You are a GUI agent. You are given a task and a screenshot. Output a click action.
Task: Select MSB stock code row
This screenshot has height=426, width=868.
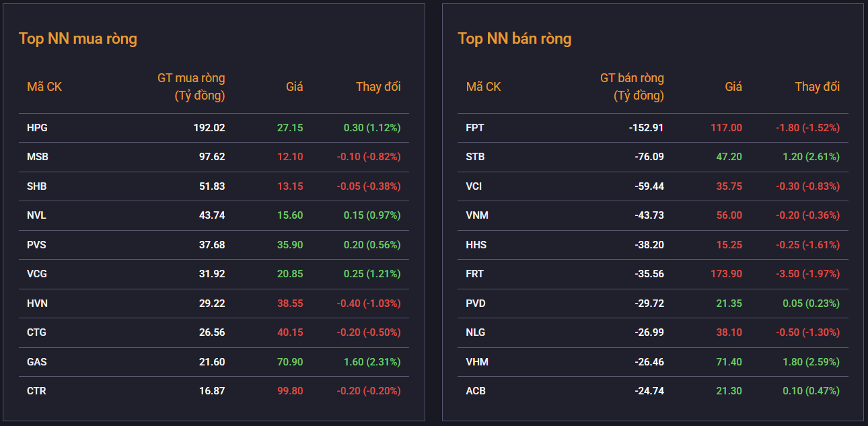coord(214,157)
